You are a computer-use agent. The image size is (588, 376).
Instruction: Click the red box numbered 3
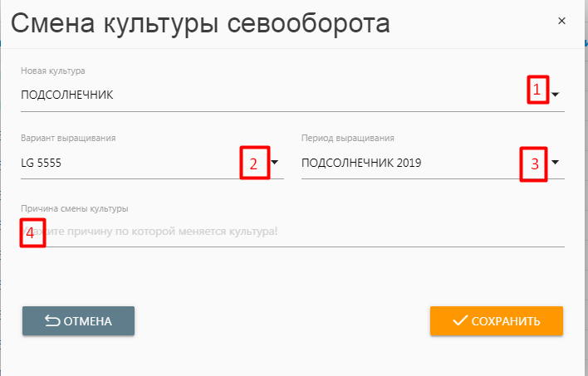click(x=534, y=164)
